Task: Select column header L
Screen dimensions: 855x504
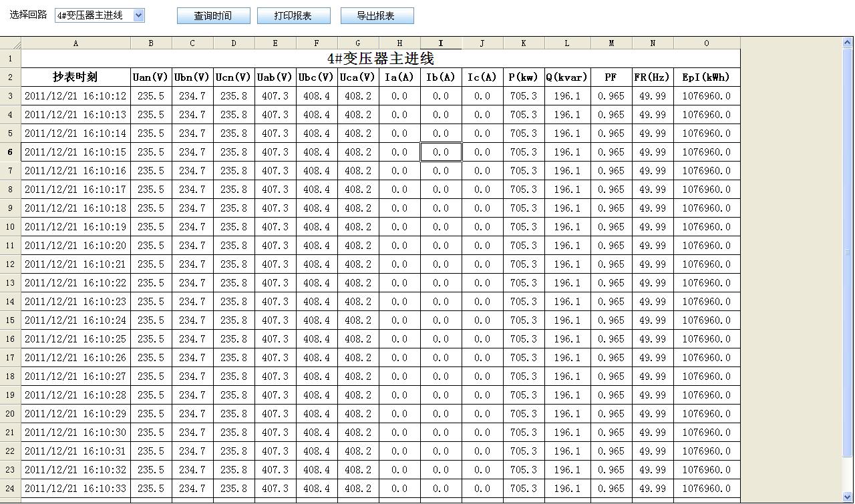Action: click(567, 43)
